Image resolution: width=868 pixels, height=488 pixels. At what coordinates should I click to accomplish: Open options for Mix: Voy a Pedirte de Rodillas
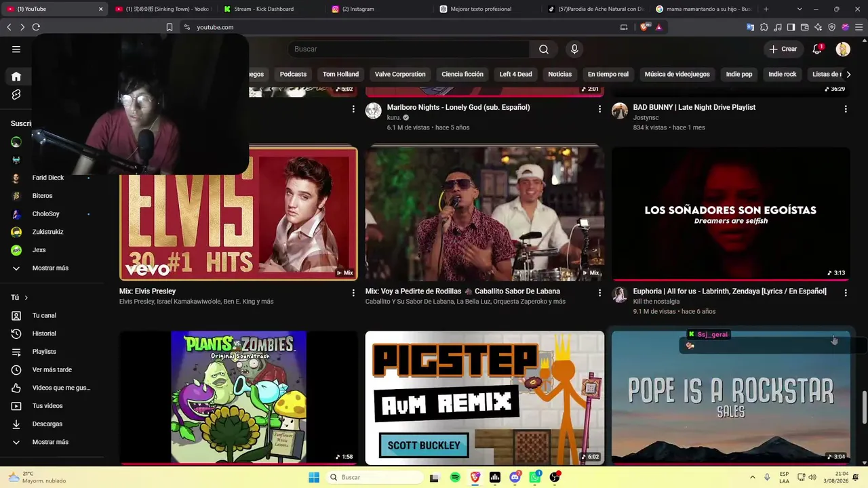[x=599, y=293]
